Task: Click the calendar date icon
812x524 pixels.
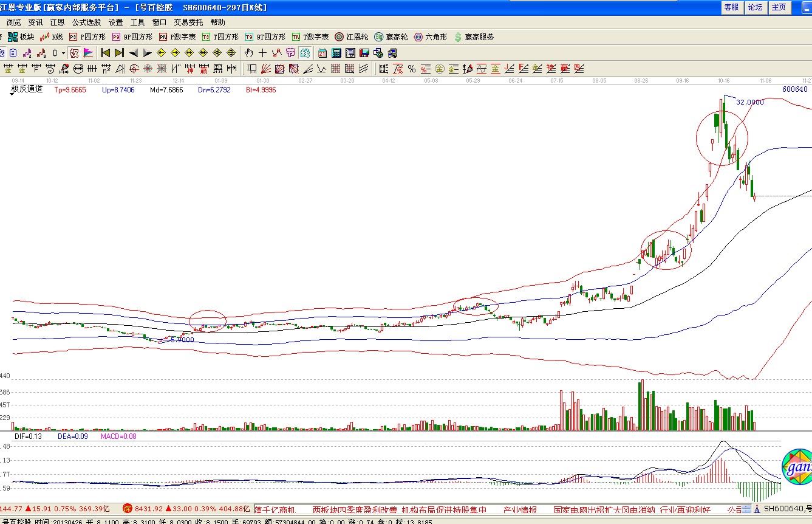Action: click(x=322, y=53)
